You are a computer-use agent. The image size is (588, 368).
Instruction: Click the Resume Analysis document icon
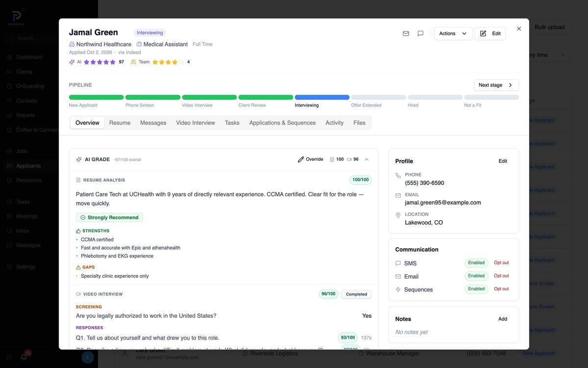click(78, 180)
